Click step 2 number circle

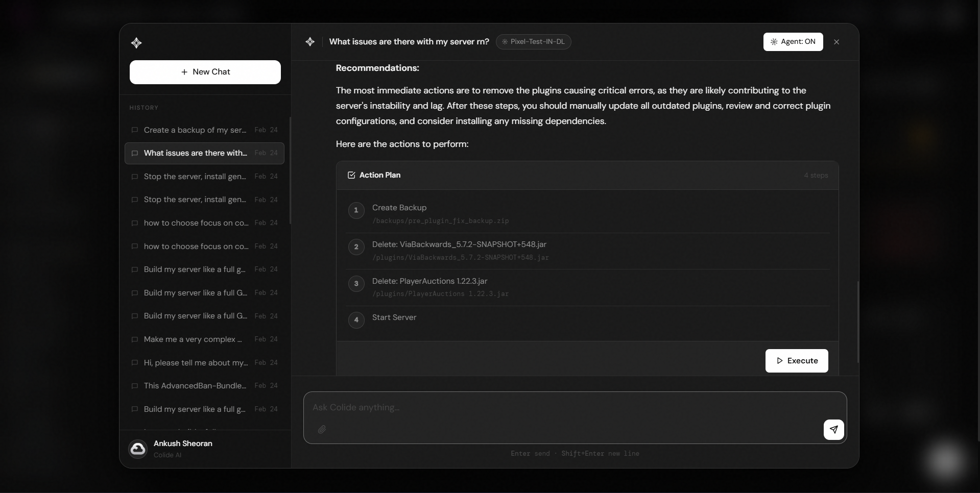(356, 247)
